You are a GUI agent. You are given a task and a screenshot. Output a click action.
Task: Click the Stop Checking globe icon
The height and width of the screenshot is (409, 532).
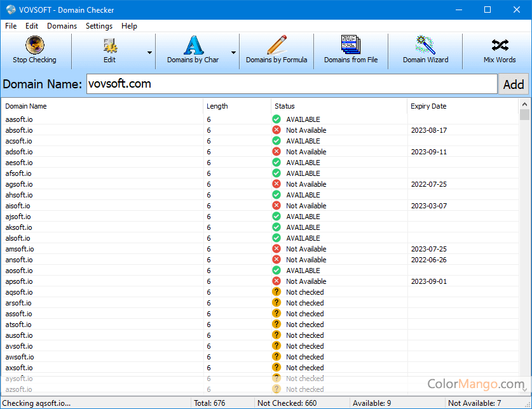click(x=34, y=45)
